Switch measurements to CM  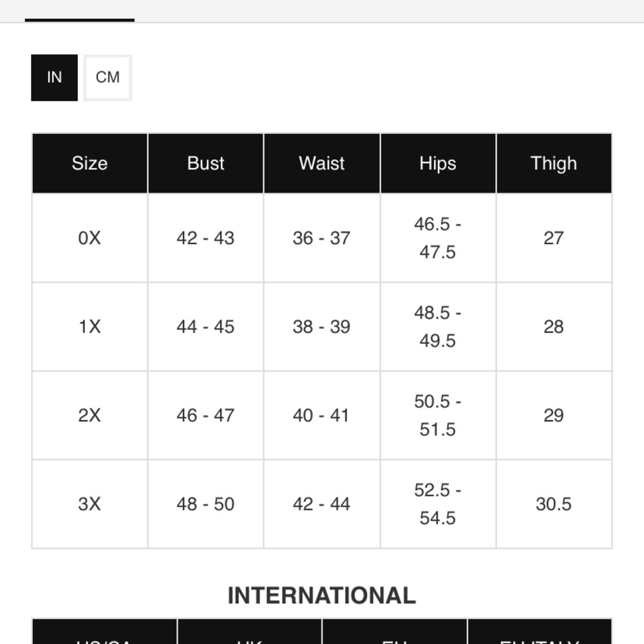coord(108,78)
